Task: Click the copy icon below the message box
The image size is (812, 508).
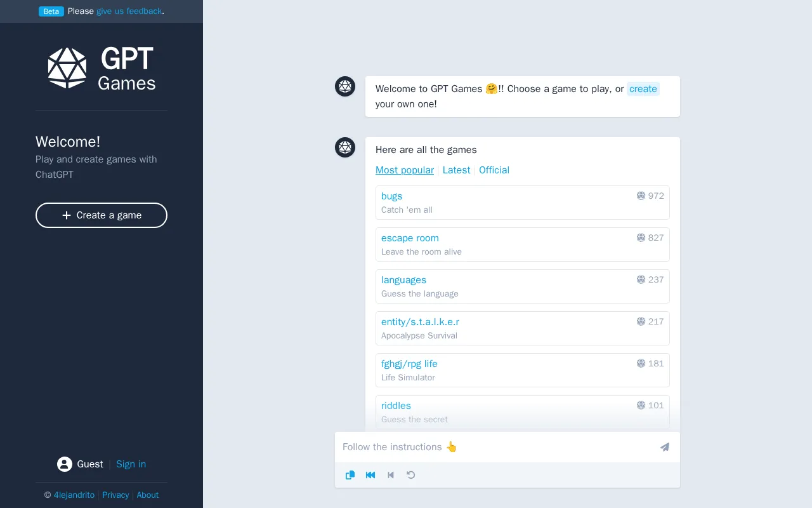Action: [350, 475]
